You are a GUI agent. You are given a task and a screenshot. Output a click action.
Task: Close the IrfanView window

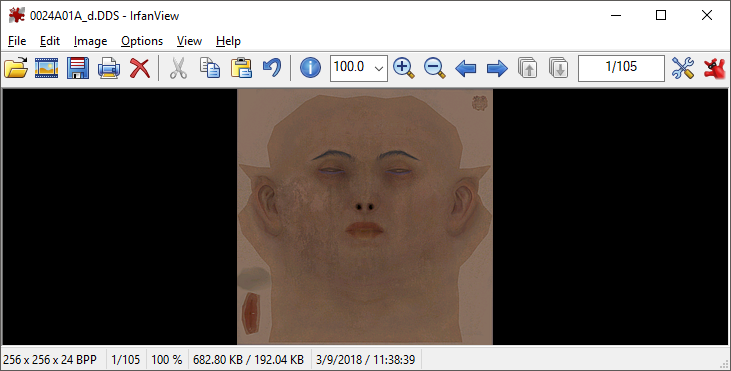click(x=706, y=15)
